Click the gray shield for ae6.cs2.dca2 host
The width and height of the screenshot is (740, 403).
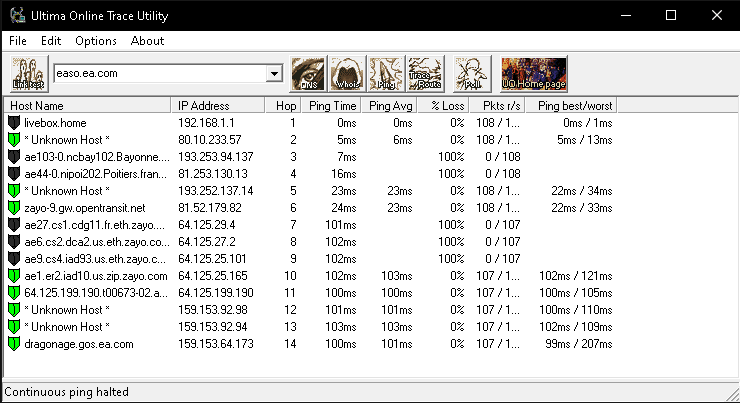(14, 242)
